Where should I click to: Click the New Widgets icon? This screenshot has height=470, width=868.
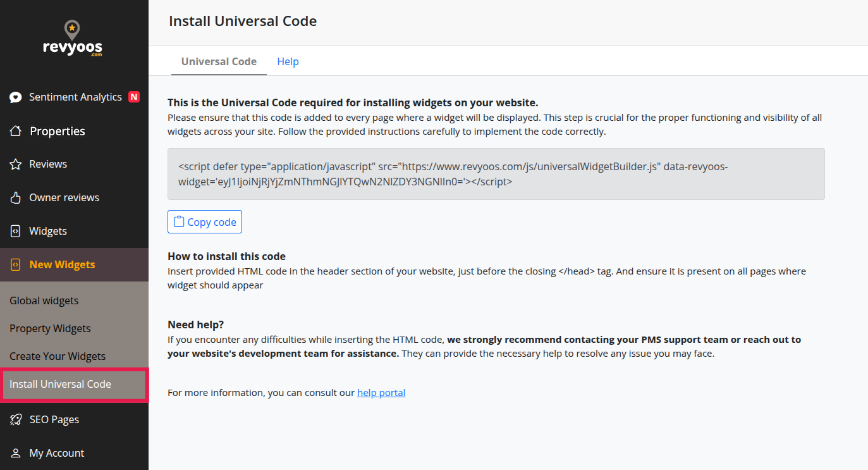15,264
